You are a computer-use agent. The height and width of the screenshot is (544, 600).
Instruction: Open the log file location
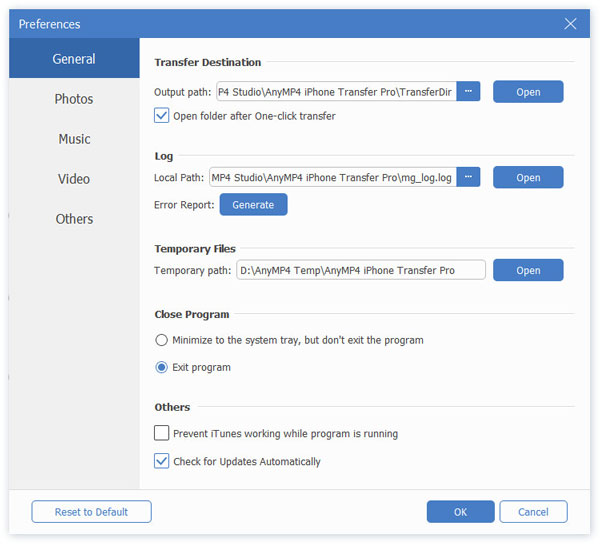(x=528, y=178)
